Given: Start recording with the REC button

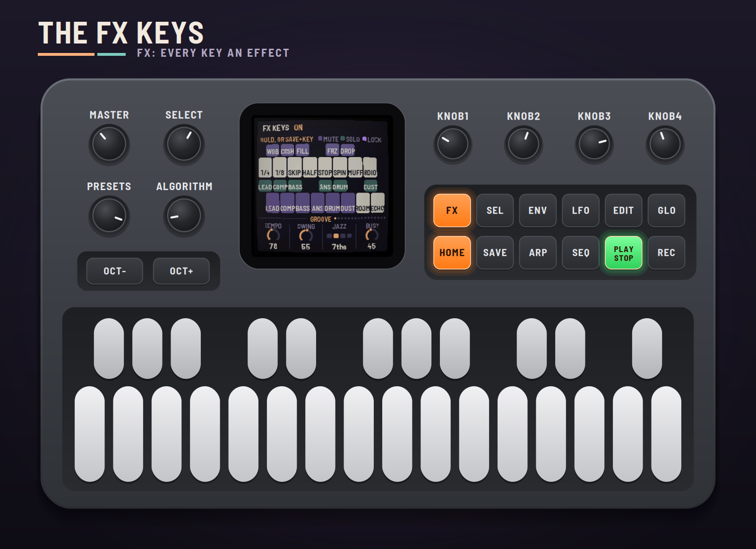Looking at the screenshot, I should [x=667, y=253].
